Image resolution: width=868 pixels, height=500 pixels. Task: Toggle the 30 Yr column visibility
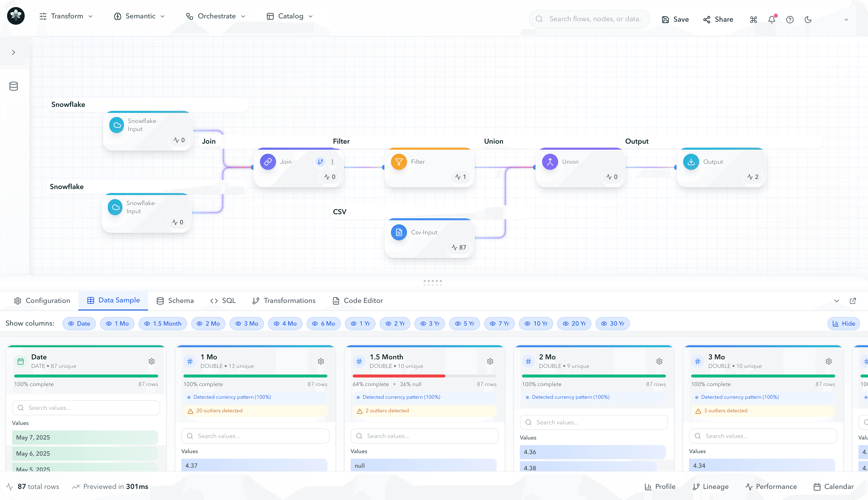coord(612,324)
